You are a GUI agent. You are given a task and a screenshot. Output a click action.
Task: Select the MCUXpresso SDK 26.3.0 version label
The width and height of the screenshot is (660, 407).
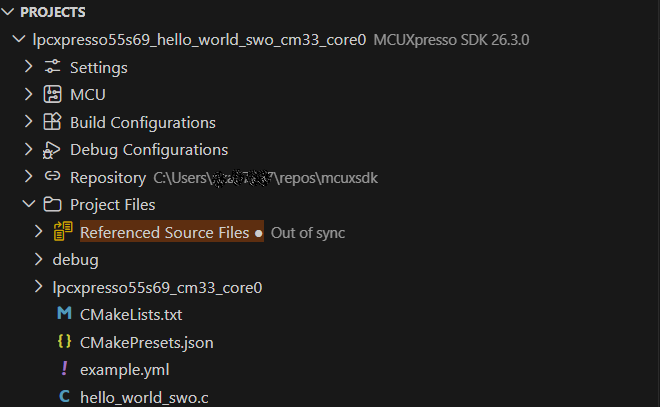point(450,40)
